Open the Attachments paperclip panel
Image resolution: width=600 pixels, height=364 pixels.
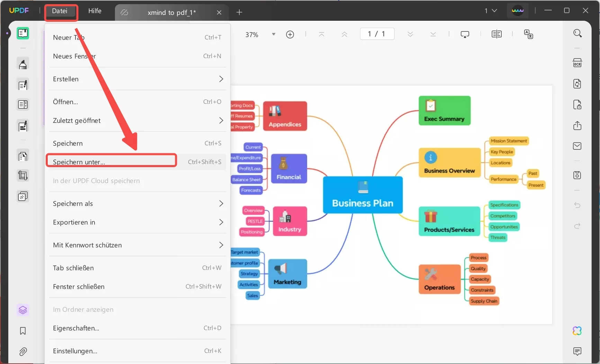23,352
